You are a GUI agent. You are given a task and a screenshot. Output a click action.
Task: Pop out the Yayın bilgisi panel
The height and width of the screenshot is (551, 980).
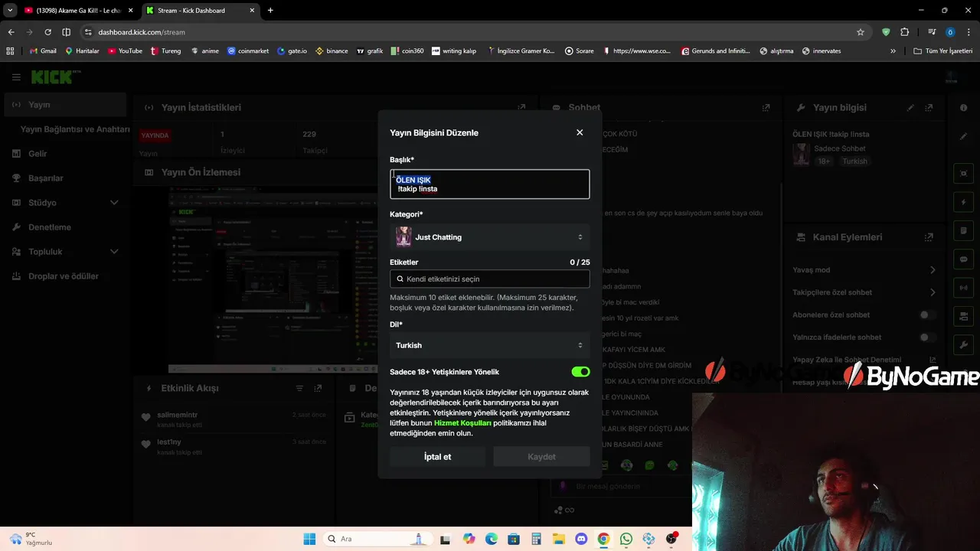click(x=929, y=108)
